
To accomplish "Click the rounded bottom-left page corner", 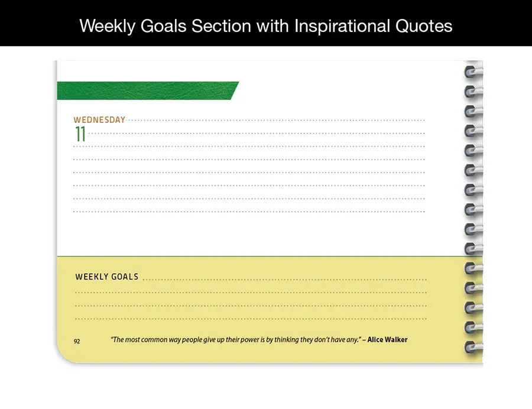I will 64,355.
